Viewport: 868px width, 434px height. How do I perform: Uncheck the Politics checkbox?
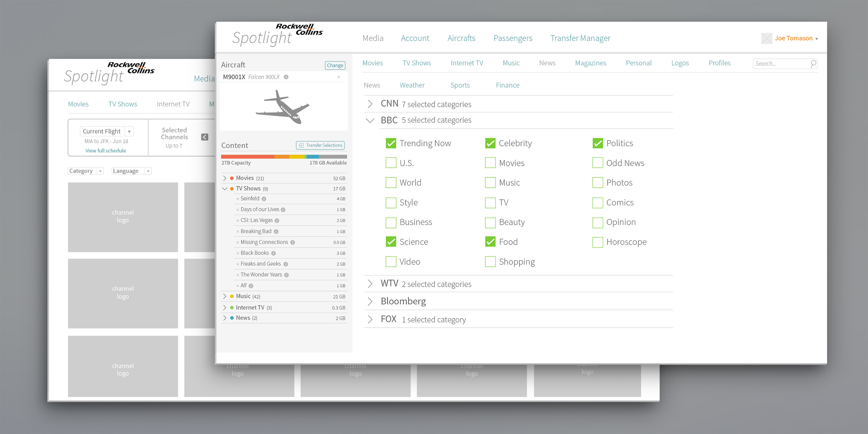pos(598,143)
